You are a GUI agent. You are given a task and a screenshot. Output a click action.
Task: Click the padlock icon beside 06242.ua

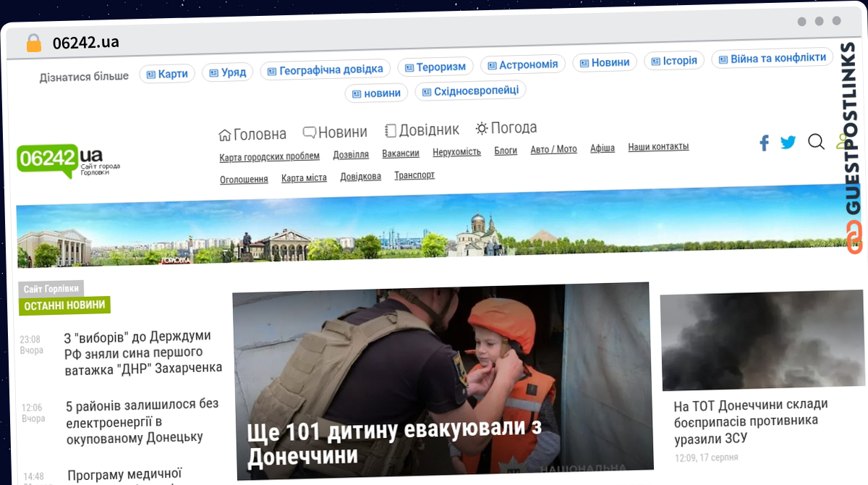tap(34, 43)
